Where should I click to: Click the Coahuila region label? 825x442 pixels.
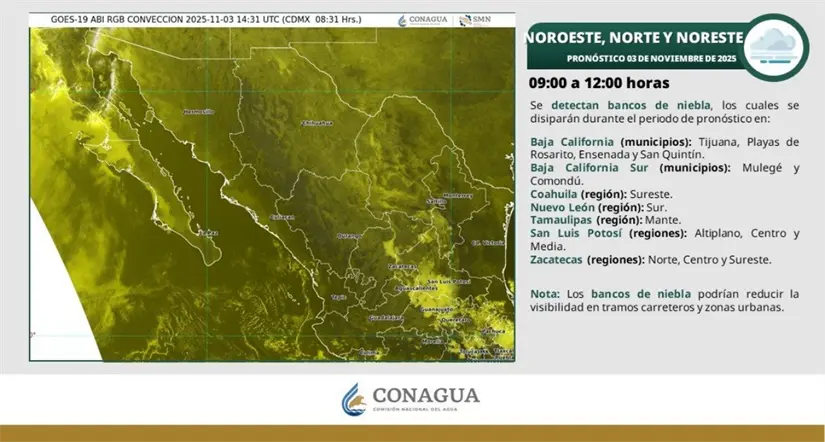tap(578, 194)
